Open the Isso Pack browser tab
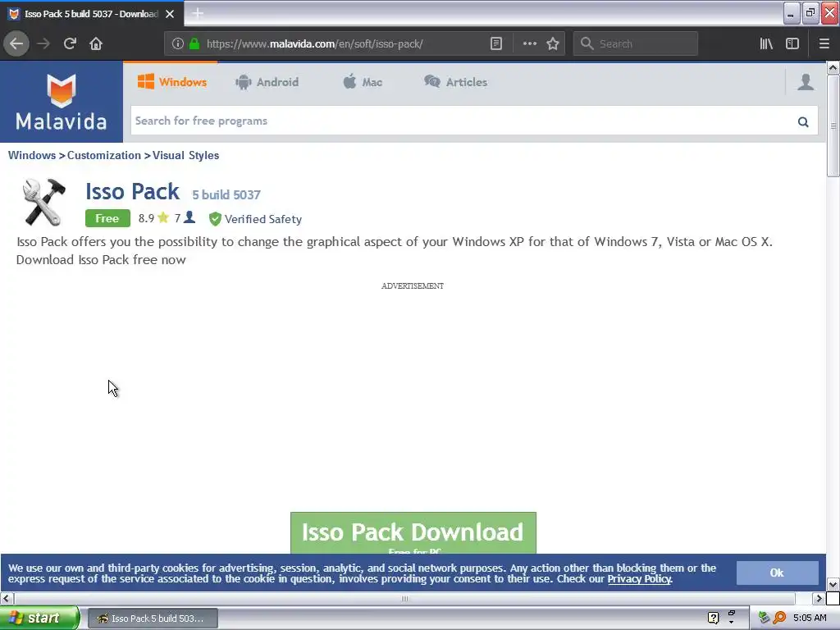The height and width of the screenshot is (630, 840). 91,14
